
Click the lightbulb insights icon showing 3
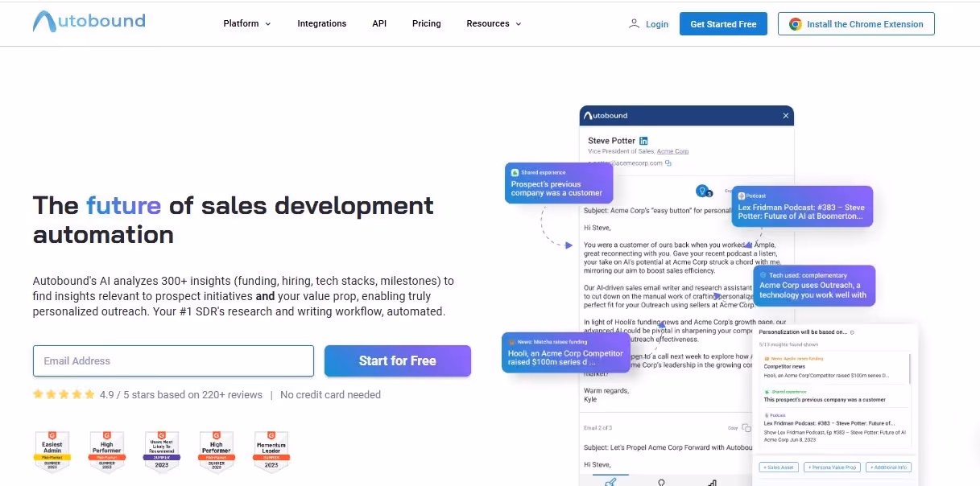pyautogui.click(x=702, y=192)
